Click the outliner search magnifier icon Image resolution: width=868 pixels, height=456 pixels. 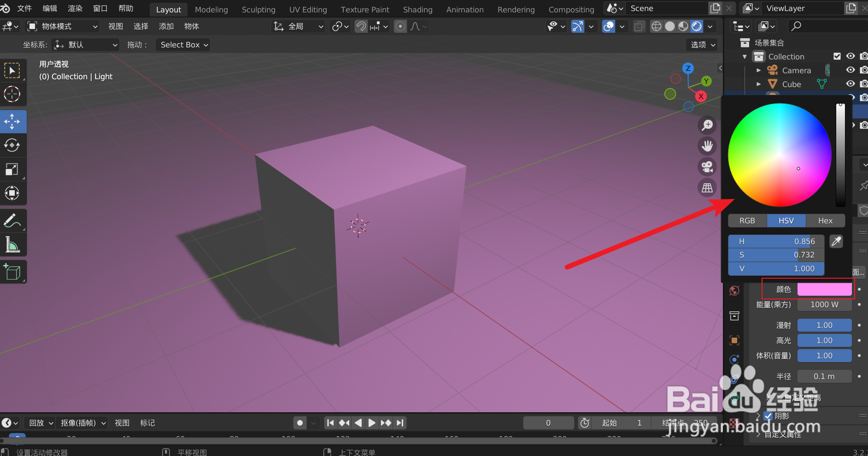(796, 26)
